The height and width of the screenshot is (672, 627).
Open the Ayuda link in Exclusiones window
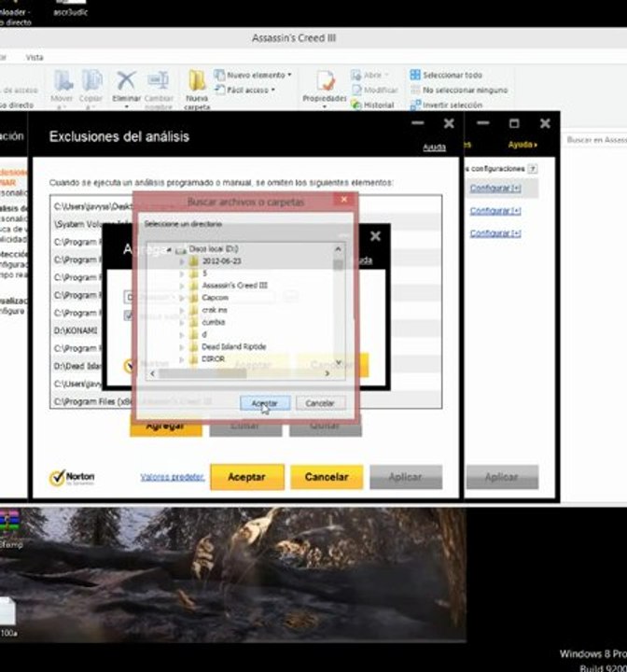(x=434, y=147)
